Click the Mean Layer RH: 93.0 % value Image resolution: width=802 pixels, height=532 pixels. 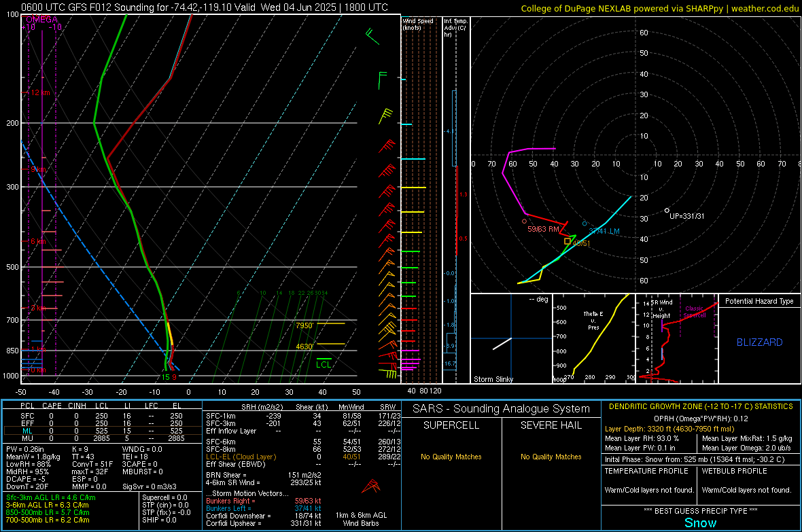pyautogui.click(x=642, y=438)
